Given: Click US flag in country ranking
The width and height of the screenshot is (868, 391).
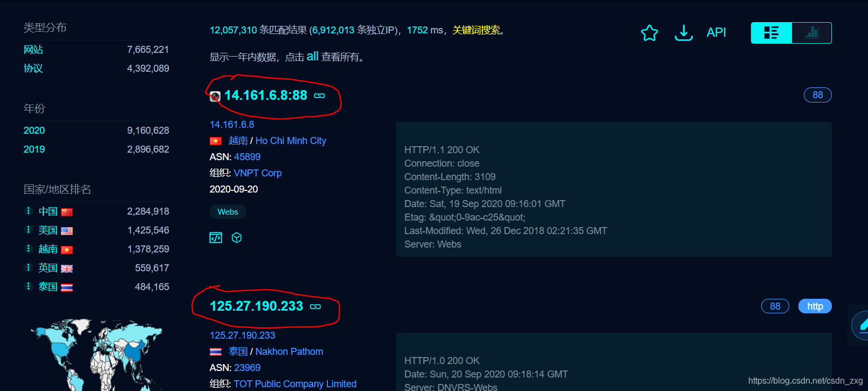Looking at the screenshot, I should click(67, 231).
